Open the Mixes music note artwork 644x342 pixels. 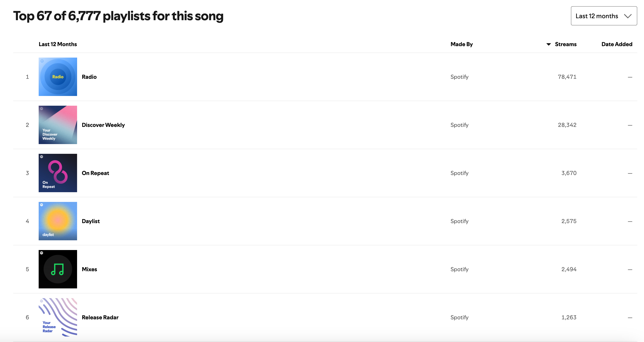[x=58, y=269]
